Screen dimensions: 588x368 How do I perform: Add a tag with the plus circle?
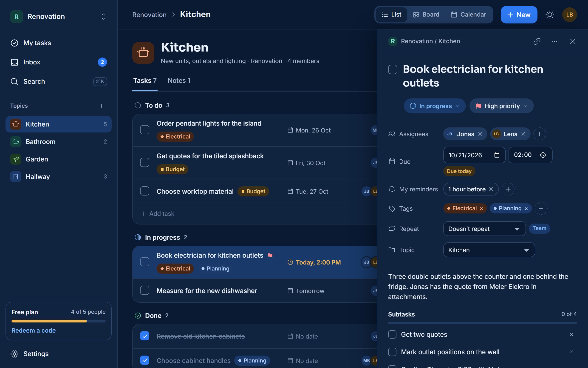tap(541, 209)
